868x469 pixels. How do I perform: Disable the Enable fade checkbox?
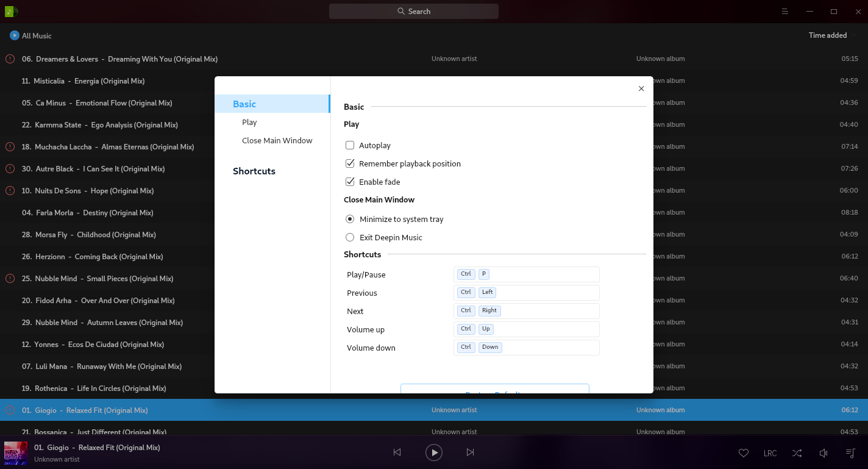tap(350, 182)
